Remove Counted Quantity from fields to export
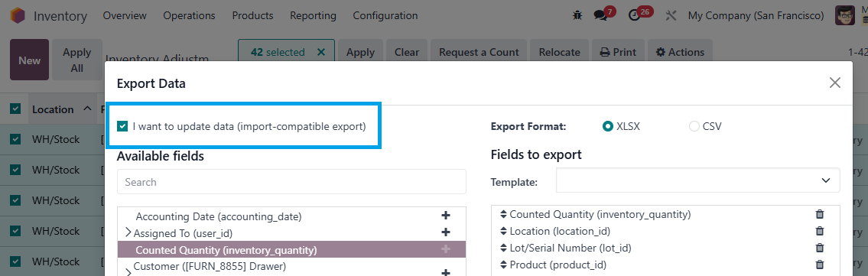The width and height of the screenshot is (868, 276). pos(820,214)
